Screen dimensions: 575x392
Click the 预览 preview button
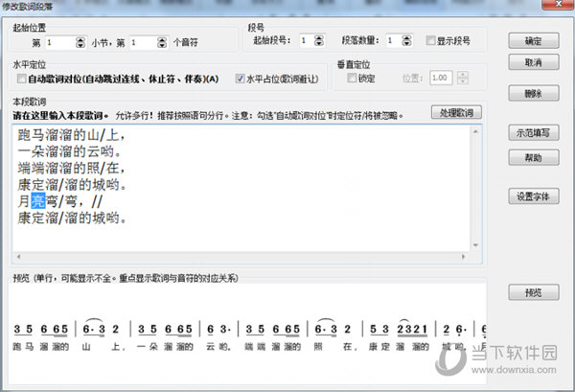(x=534, y=292)
